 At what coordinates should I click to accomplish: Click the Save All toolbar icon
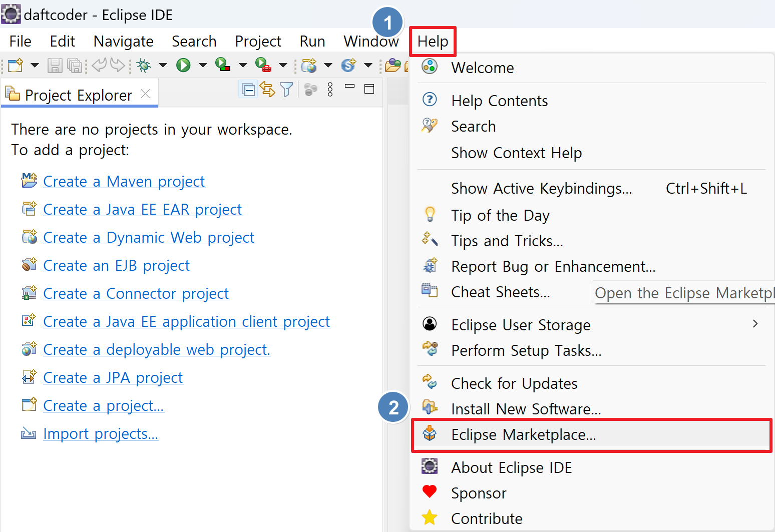(75, 66)
